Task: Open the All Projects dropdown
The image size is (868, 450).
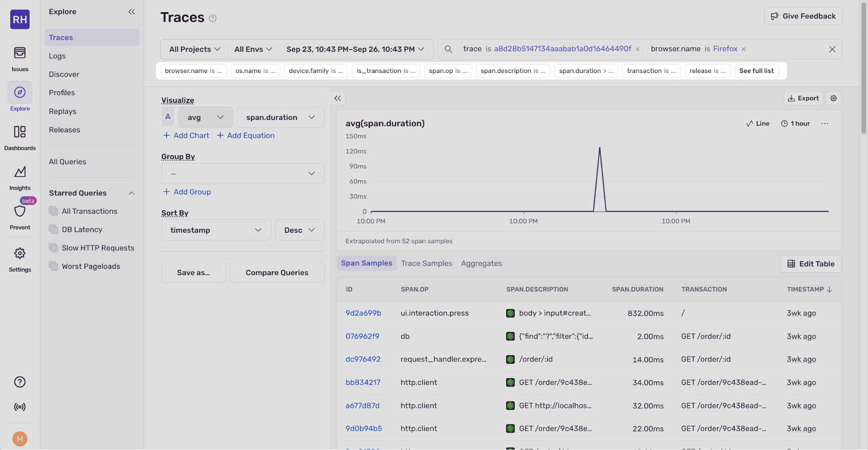Action: coord(195,49)
